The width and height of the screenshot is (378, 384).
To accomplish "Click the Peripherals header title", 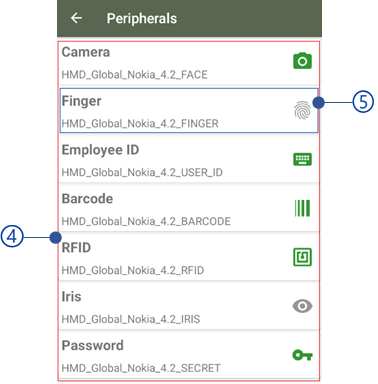I will [142, 19].
